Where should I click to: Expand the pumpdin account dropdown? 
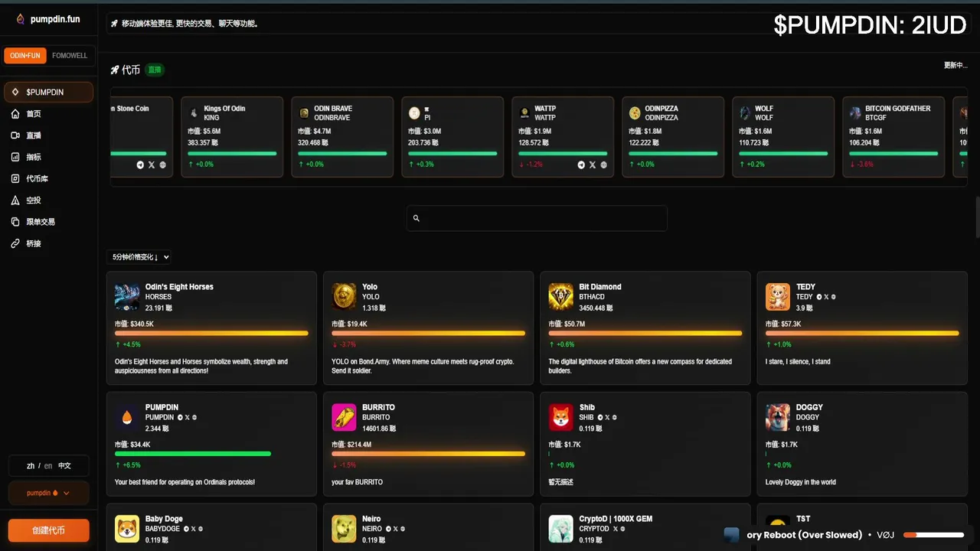pyautogui.click(x=49, y=493)
